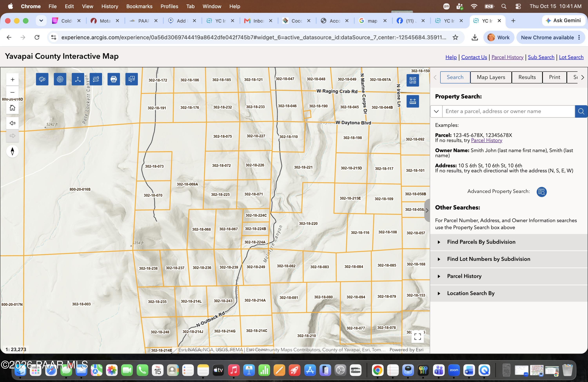Open a new Chrome tab
Image resolution: width=588 pixels, height=382 pixels.
pyautogui.click(x=513, y=21)
